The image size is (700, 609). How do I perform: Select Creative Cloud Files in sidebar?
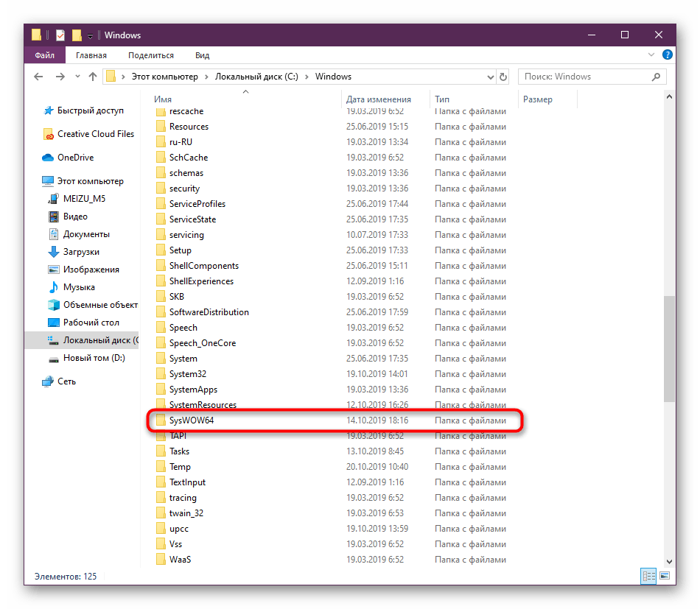96,134
